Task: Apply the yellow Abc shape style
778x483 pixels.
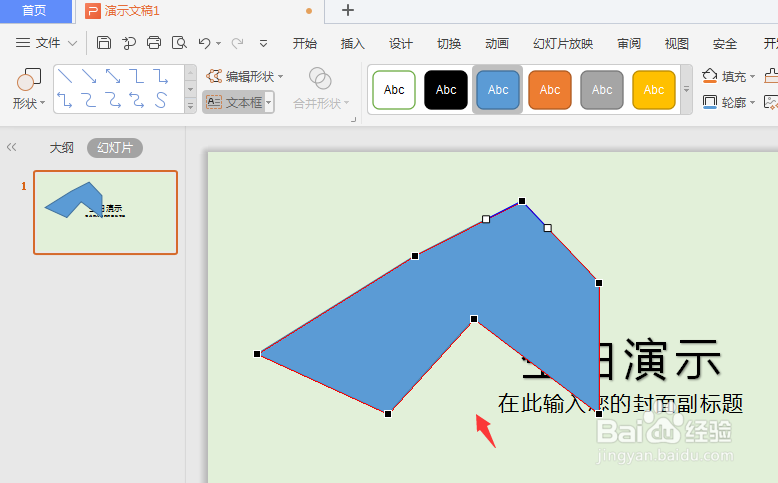Action: click(x=654, y=90)
